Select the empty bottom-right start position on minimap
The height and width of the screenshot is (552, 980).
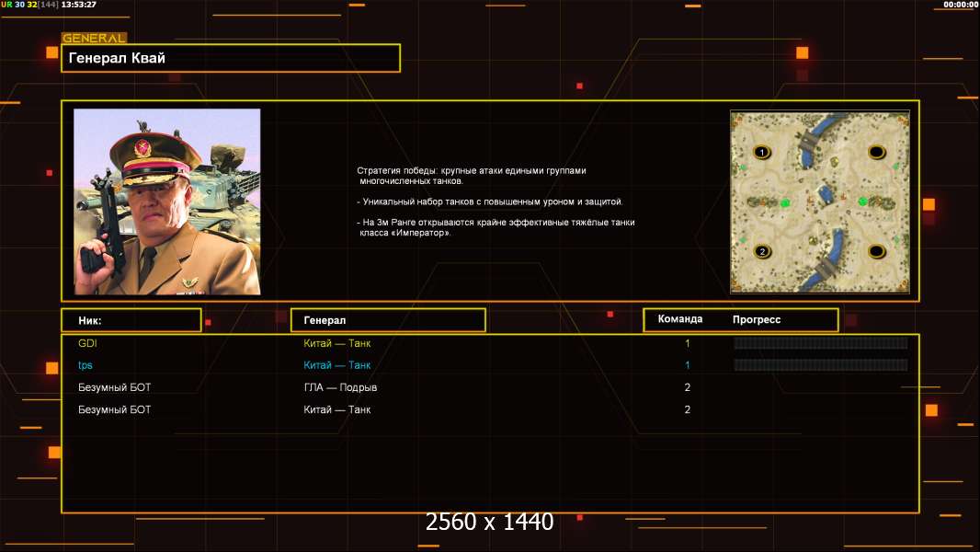click(877, 251)
